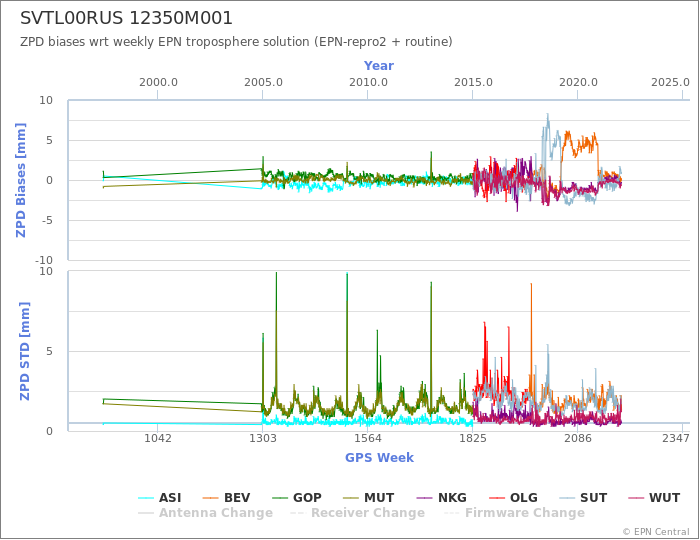Click GPS week tick label 2347
Viewport: 700px width, 540px height.
pos(676,438)
